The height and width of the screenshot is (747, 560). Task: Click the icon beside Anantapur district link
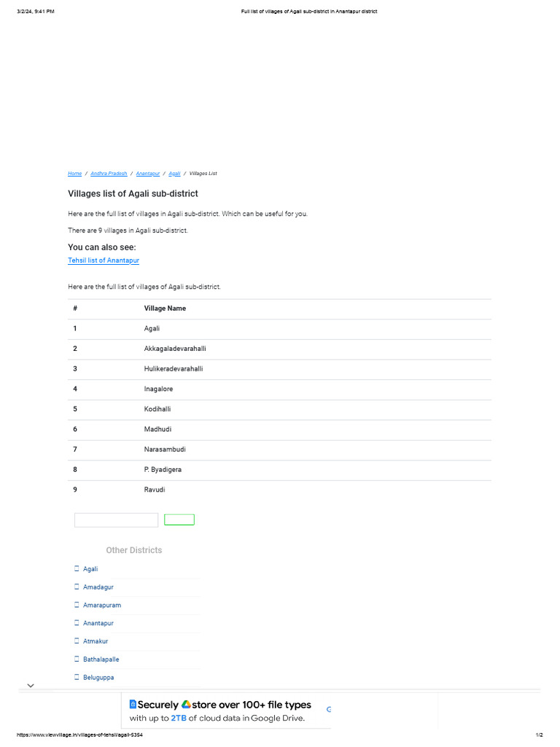click(x=77, y=623)
